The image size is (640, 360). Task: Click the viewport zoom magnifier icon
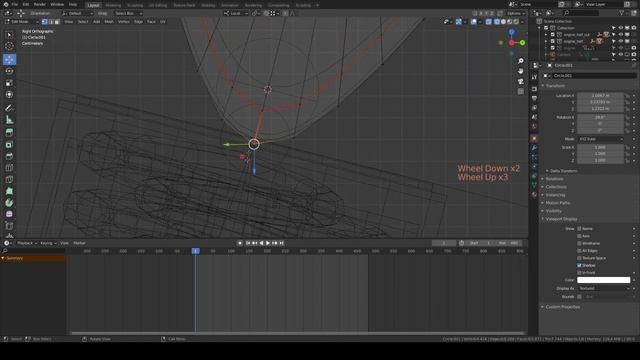point(521,61)
